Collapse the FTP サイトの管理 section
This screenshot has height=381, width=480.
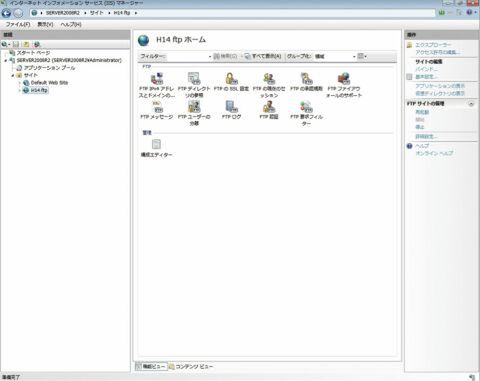tap(471, 104)
